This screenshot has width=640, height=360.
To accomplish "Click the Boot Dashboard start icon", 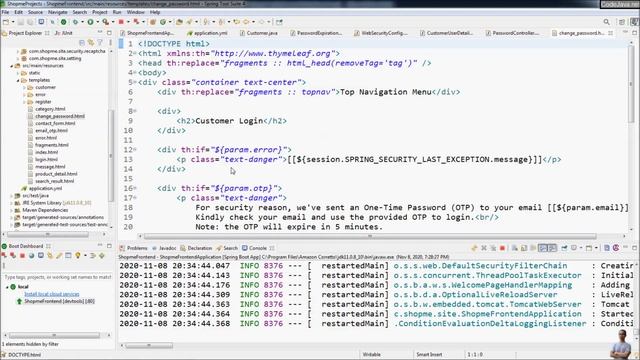I will (4, 256).
